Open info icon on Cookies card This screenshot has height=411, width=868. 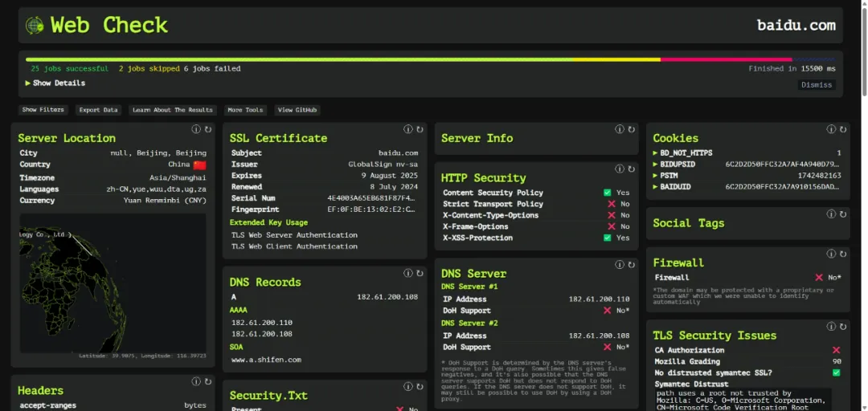click(832, 129)
